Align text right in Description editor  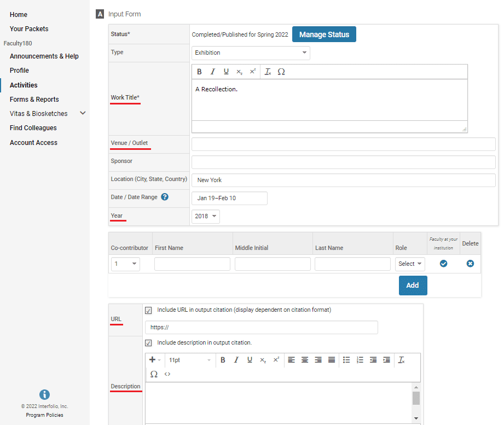pyautogui.click(x=318, y=360)
